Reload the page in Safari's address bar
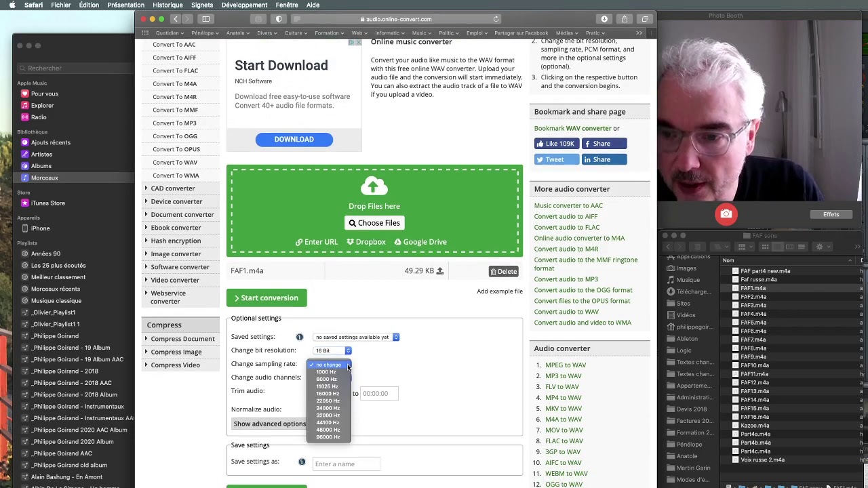 point(496,19)
